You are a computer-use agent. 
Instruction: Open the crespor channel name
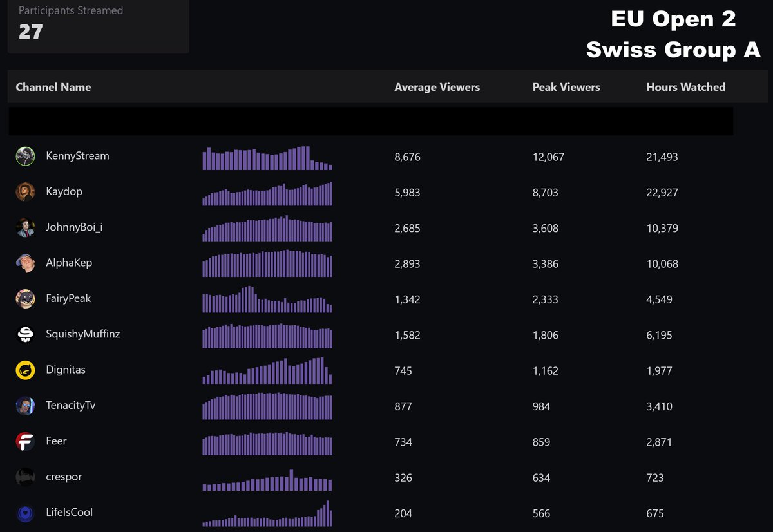tap(64, 477)
